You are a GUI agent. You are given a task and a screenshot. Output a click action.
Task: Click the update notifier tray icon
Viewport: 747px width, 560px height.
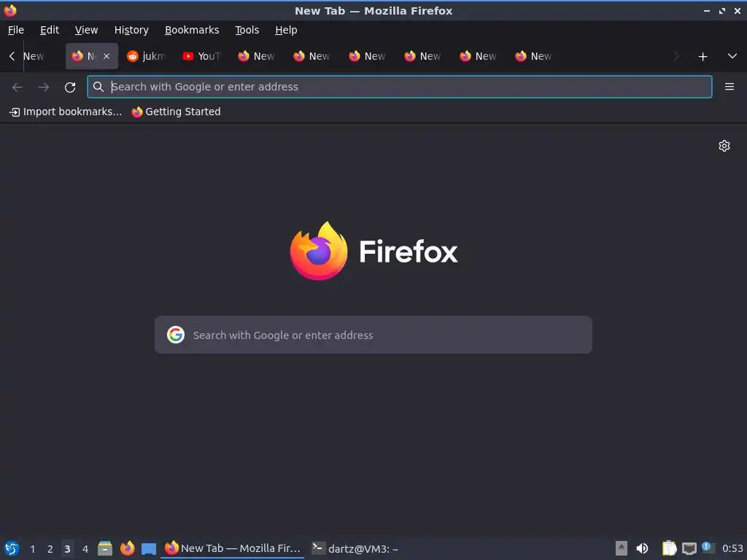pyautogui.click(x=708, y=548)
